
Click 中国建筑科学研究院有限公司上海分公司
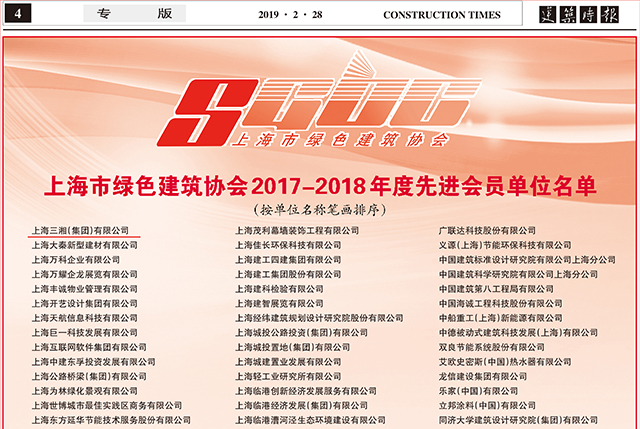point(518,274)
